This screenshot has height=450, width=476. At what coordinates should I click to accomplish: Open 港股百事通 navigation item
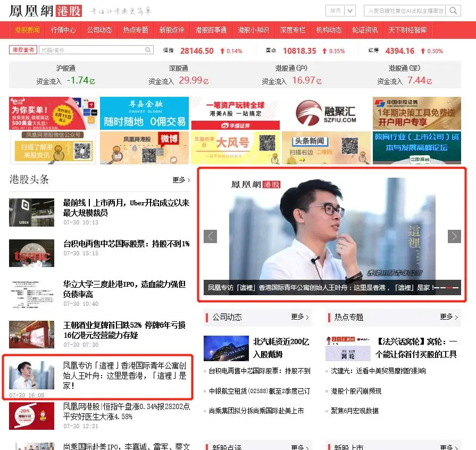[211, 30]
